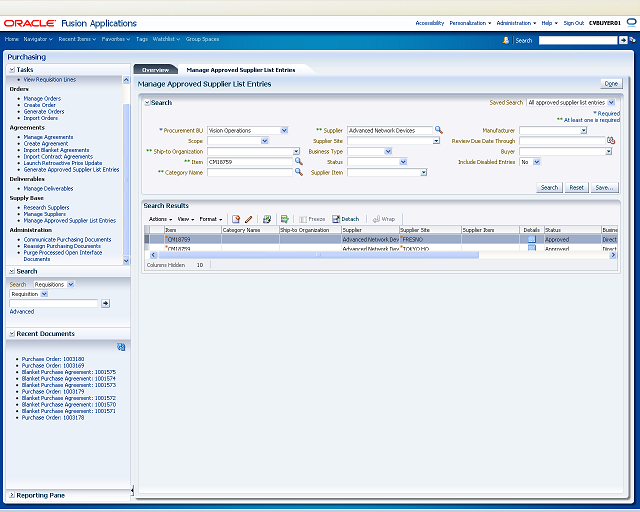The height and width of the screenshot is (512, 640).
Task: Collapse left sidebar via splitter arrow
Action: tap(132, 491)
